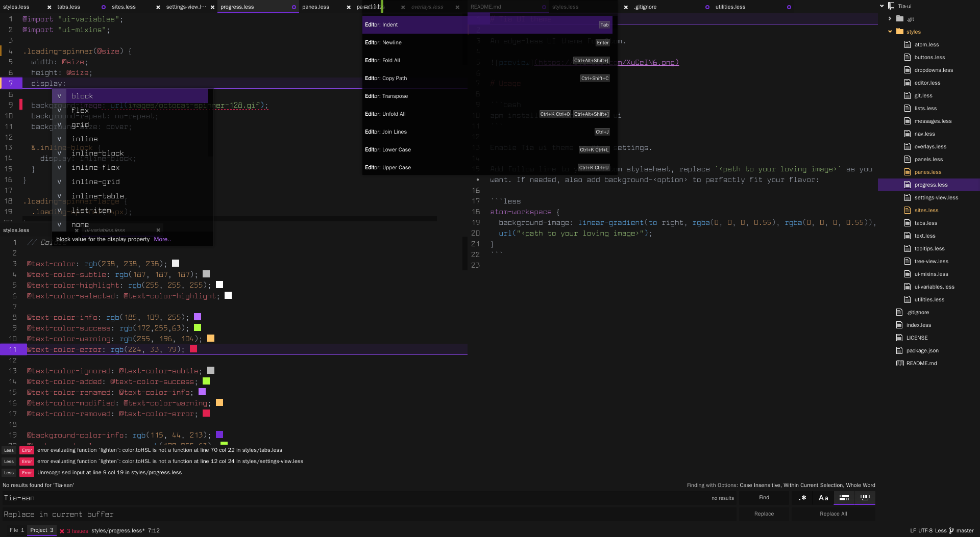Click the modified dot on utilities.less tab
The height and width of the screenshot is (537, 980).
click(789, 7)
